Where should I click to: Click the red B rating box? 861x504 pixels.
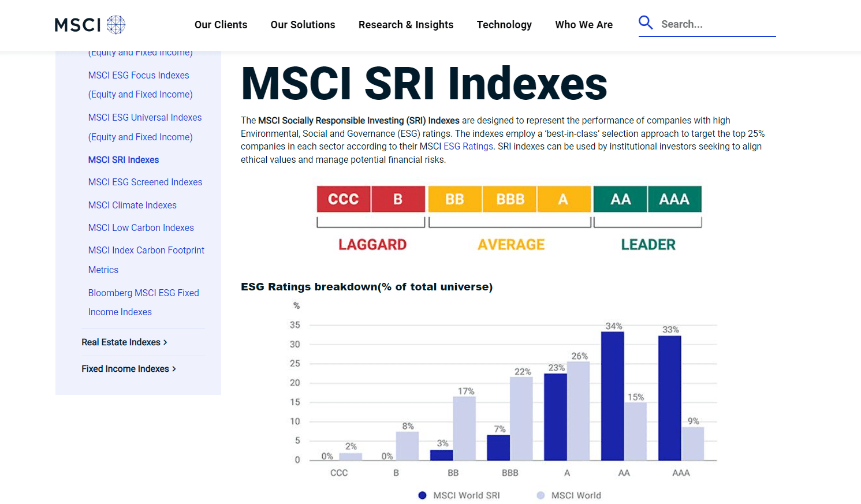click(398, 199)
